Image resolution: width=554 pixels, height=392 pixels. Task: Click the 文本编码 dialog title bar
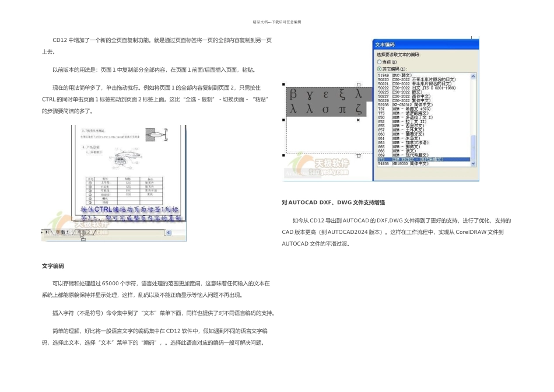coord(426,44)
